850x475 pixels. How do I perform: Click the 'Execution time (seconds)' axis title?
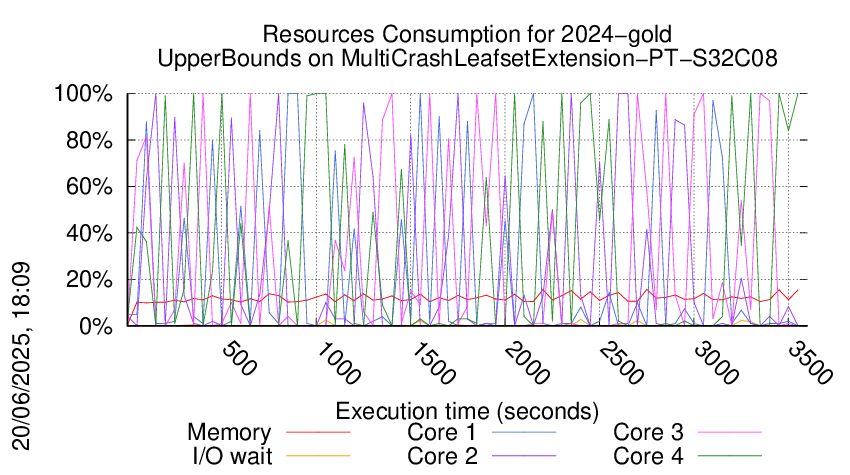467,411
